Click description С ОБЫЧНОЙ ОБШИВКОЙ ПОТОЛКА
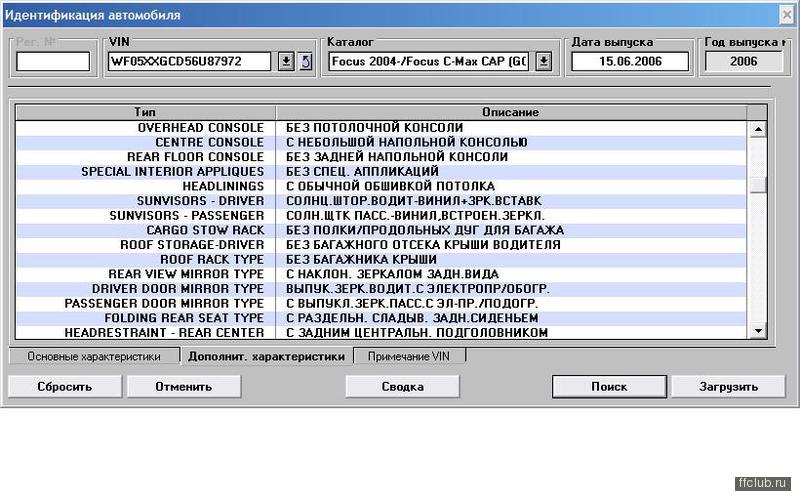Image resolution: width=800 pixels, height=500 pixels. click(x=390, y=186)
